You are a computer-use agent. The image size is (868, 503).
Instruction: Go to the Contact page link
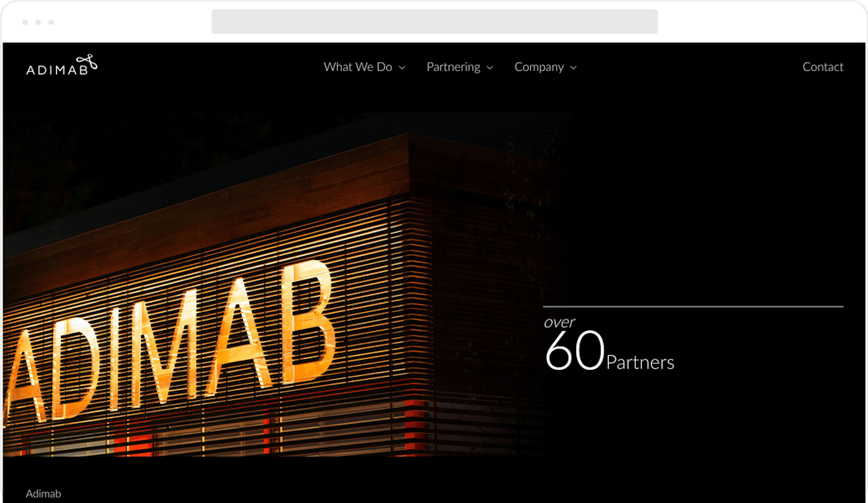[x=823, y=67]
